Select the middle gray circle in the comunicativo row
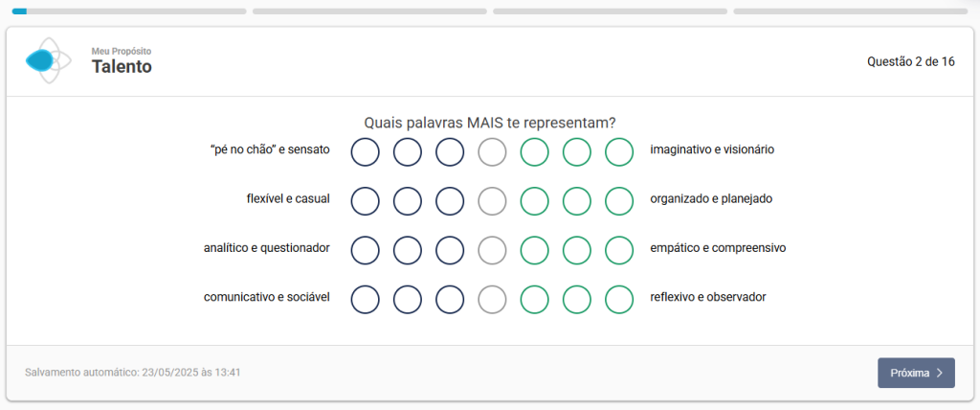 [492, 299]
